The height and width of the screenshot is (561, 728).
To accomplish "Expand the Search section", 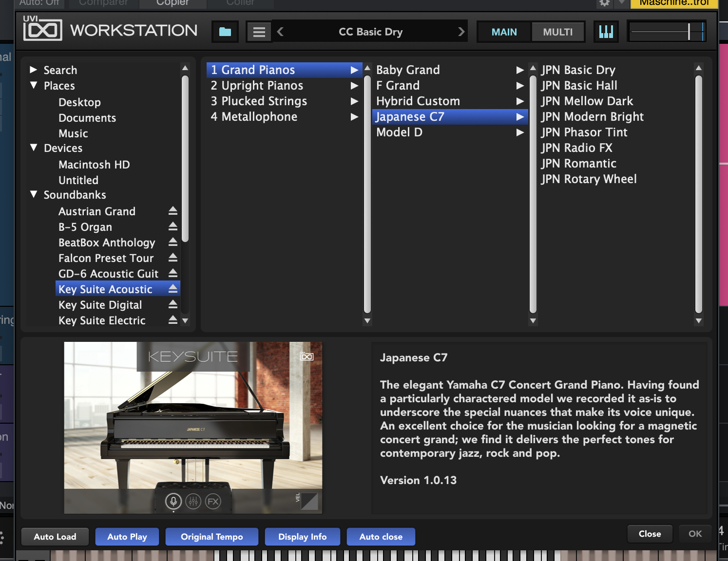I will pos(34,70).
